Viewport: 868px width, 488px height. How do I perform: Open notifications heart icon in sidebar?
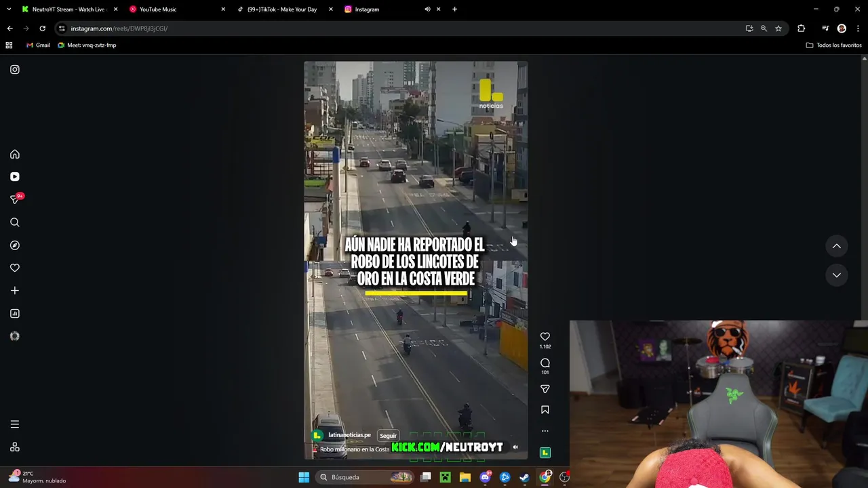click(x=15, y=268)
